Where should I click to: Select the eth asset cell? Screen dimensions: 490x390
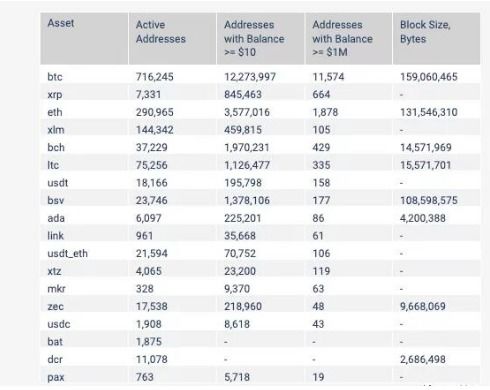pos(55,112)
